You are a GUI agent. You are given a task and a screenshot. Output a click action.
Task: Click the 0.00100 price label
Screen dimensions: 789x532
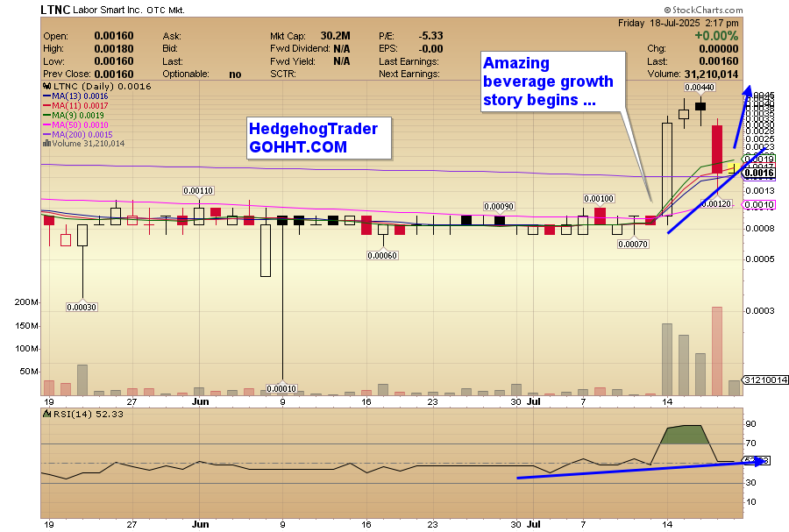click(599, 199)
